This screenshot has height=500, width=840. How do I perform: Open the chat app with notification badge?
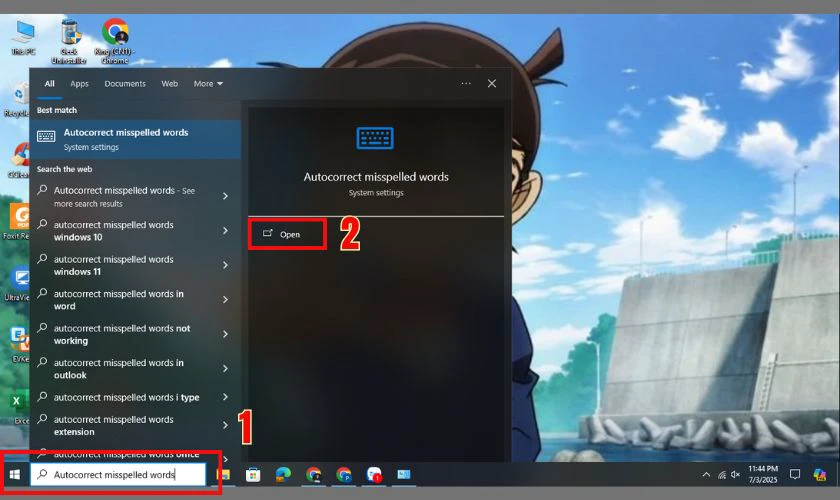[x=374, y=475]
